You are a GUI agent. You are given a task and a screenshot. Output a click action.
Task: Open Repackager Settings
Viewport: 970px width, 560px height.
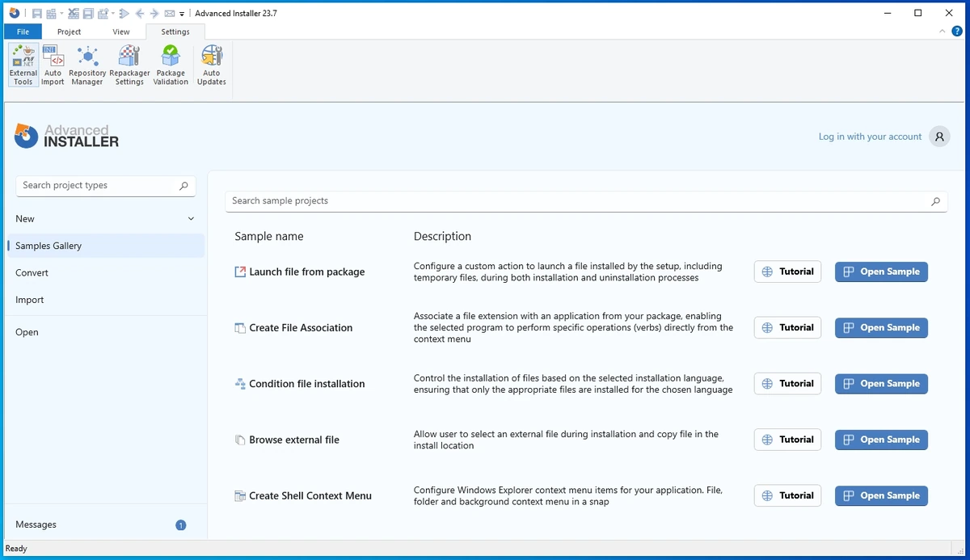pos(129,65)
